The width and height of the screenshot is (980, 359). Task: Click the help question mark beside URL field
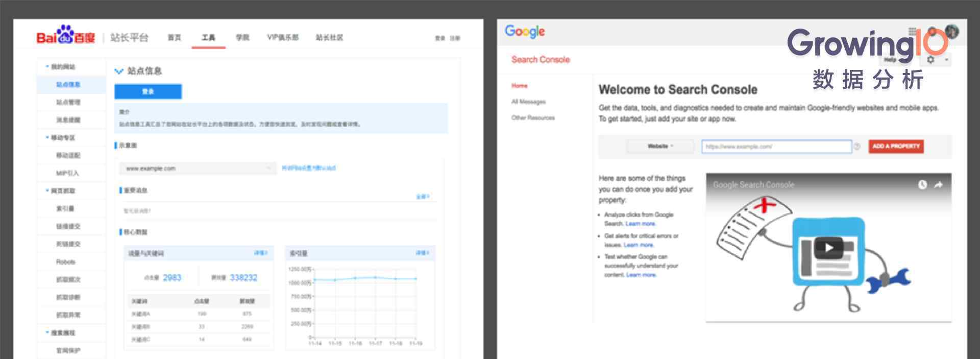pyautogui.click(x=857, y=147)
